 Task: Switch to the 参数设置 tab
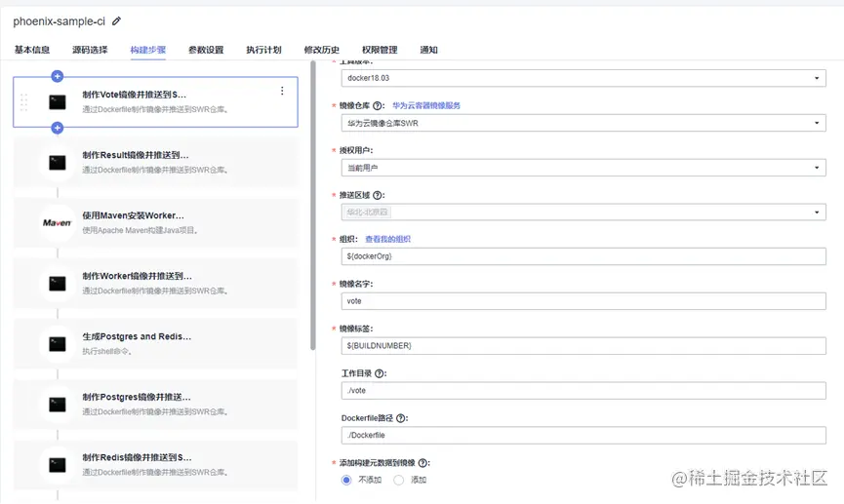tap(206, 50)
